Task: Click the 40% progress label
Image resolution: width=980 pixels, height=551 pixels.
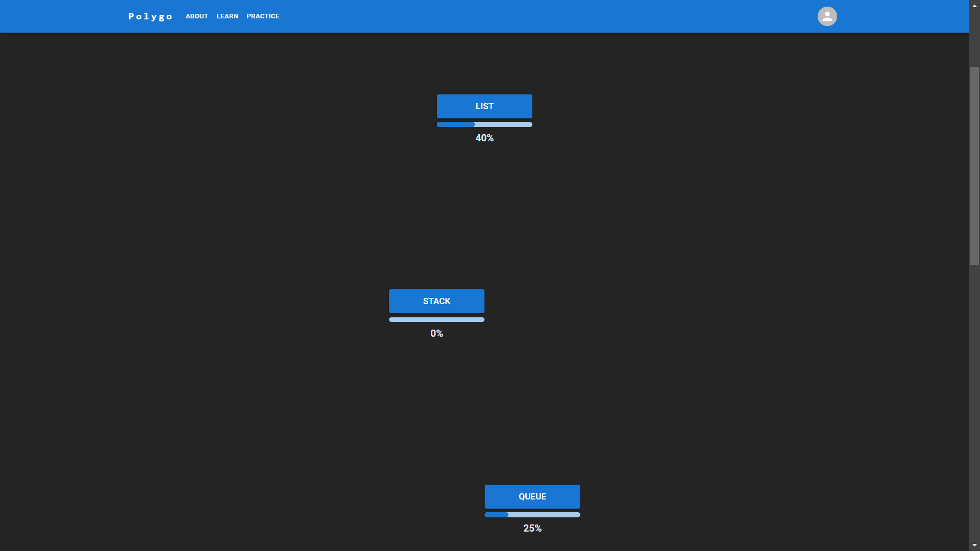Action: 484,138
